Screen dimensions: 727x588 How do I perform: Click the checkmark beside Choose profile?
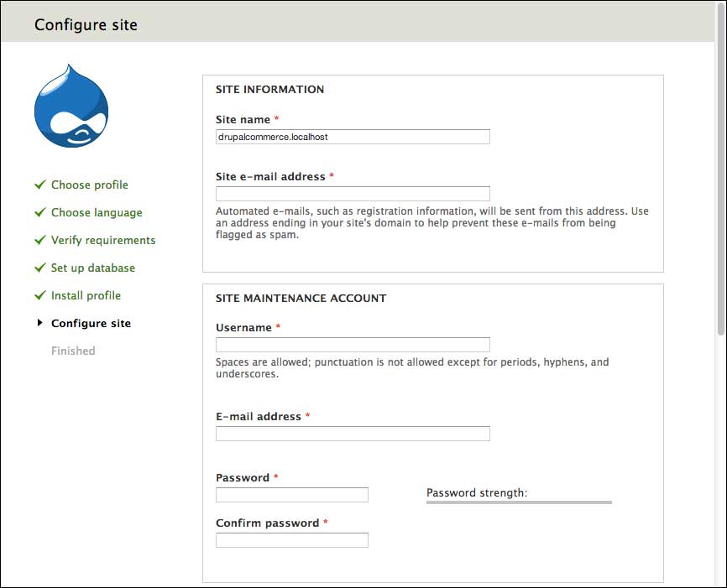coord(39,185)
